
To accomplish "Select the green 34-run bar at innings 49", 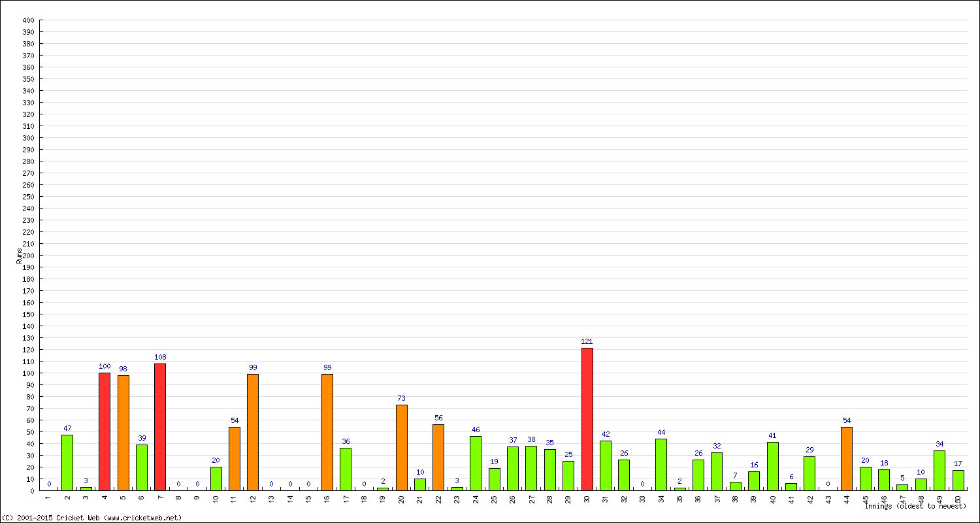I will (939, 471).
